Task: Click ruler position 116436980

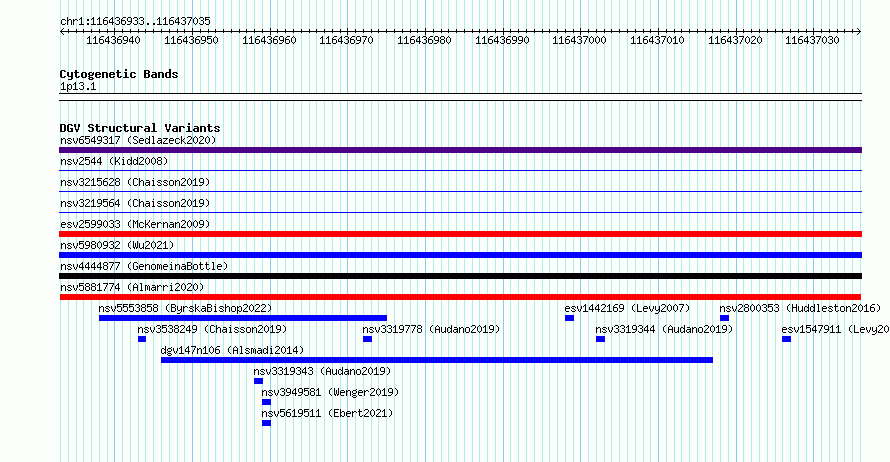Action: coord(425,40)
